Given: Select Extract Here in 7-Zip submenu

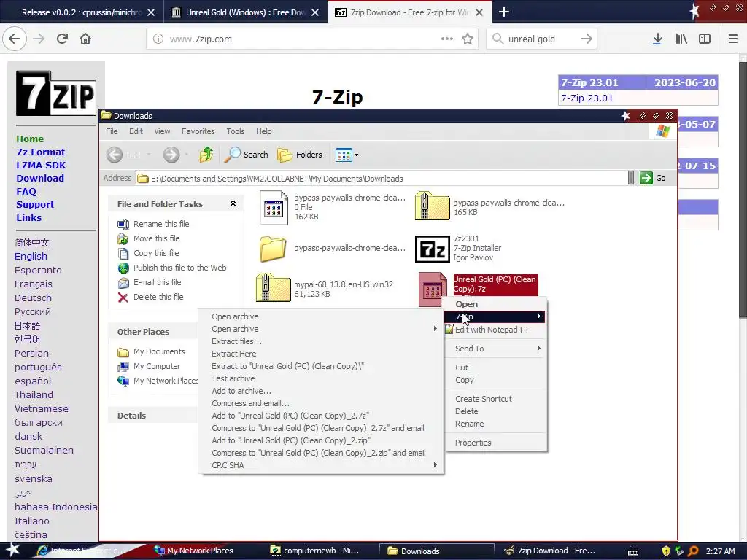Looking at the screenshot, I should (x=321, y=354).
